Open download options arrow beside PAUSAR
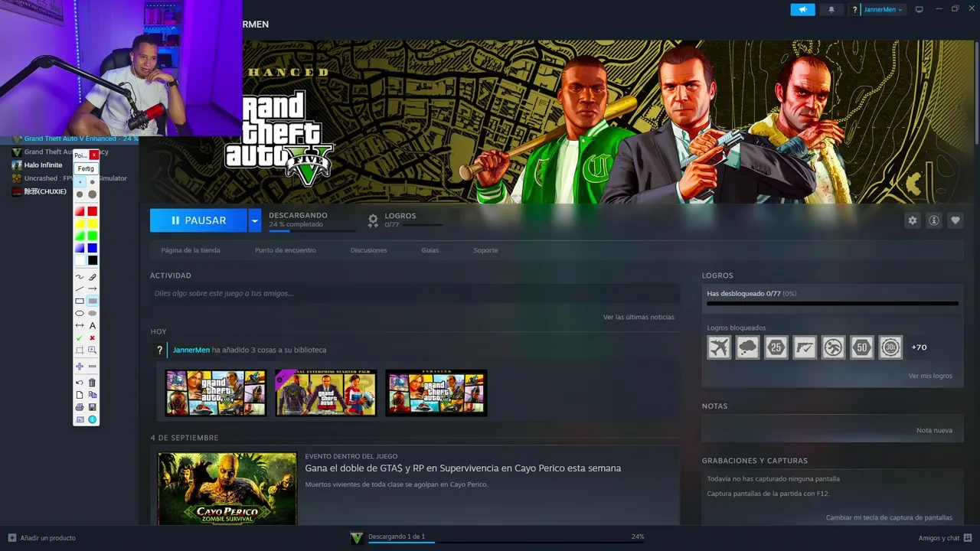 click(x=255, y=220)
